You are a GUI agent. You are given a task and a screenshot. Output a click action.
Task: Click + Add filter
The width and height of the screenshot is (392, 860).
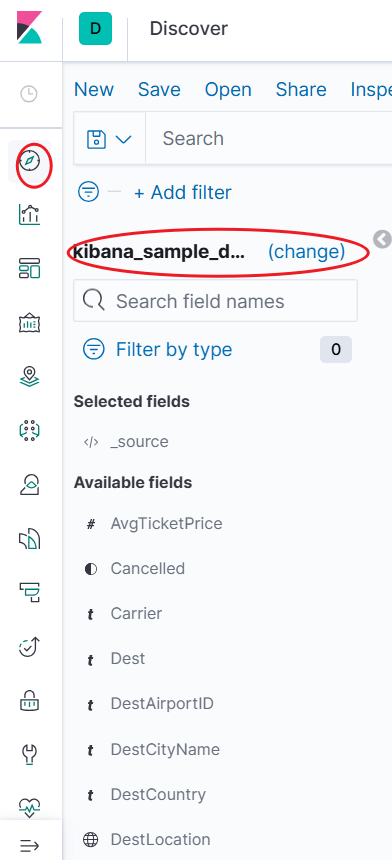183,193
